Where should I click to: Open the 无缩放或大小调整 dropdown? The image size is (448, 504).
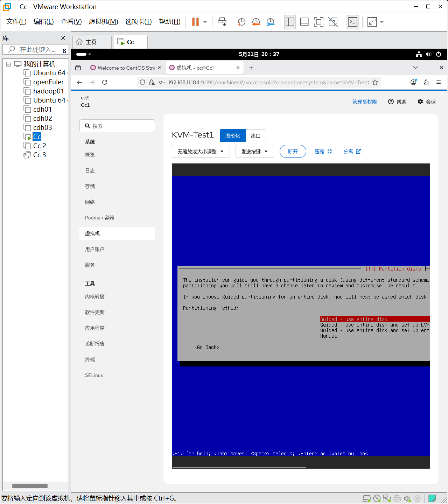click(x=201, y=152)
